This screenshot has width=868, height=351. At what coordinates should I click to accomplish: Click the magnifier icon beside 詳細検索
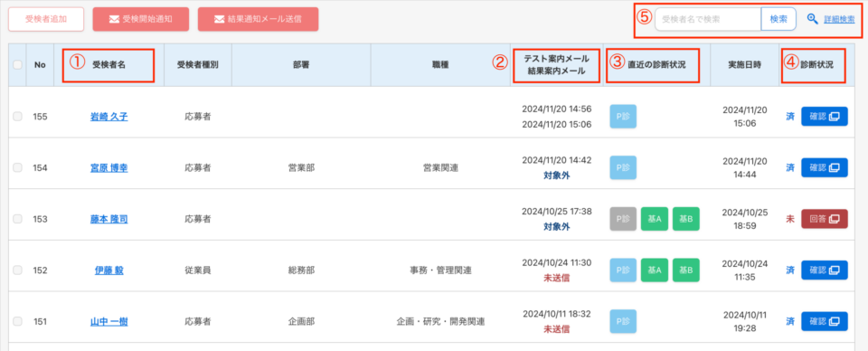pos(813,19)
